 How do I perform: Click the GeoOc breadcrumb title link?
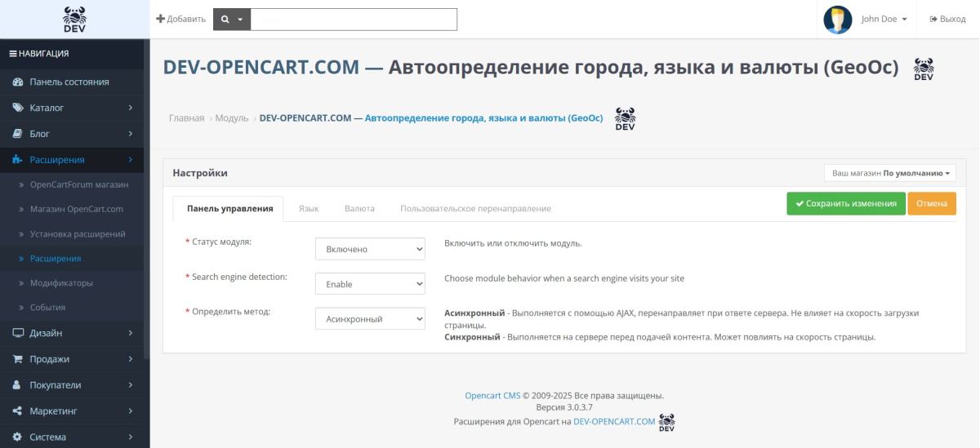click(x=431, y=118)
